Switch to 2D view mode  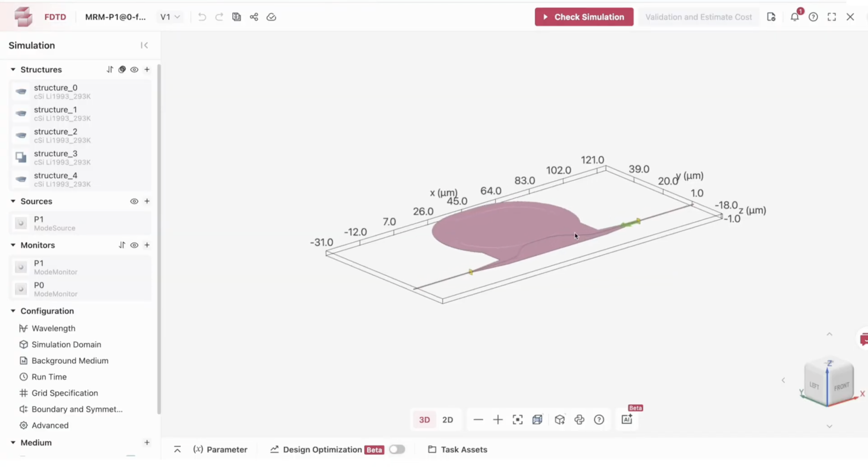(448, 419)
